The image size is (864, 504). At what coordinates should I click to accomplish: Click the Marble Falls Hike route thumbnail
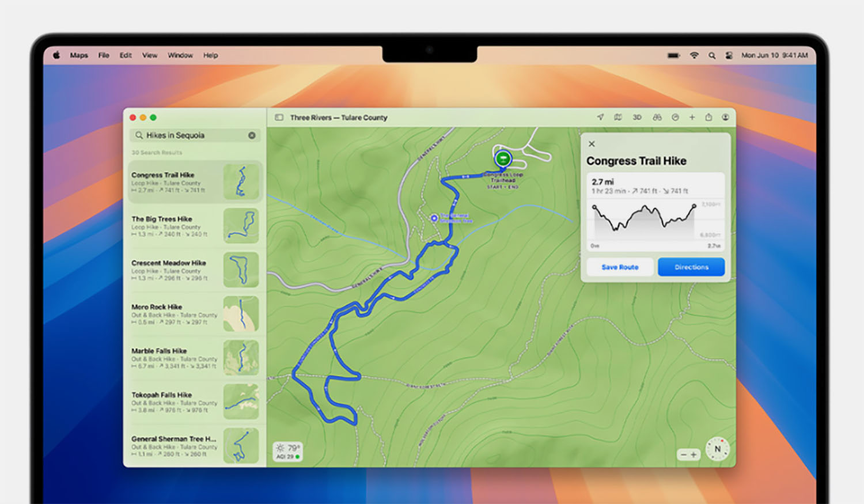[241, 358]
